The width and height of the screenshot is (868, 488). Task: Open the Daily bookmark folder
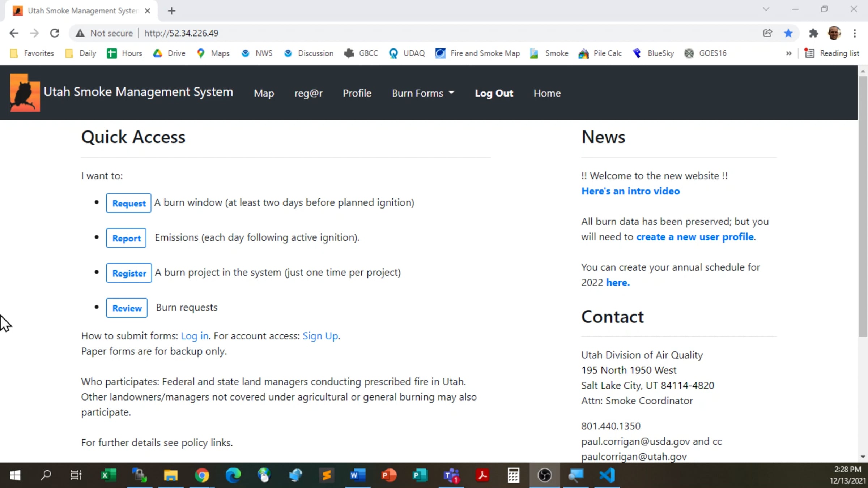tap(80, 53)
